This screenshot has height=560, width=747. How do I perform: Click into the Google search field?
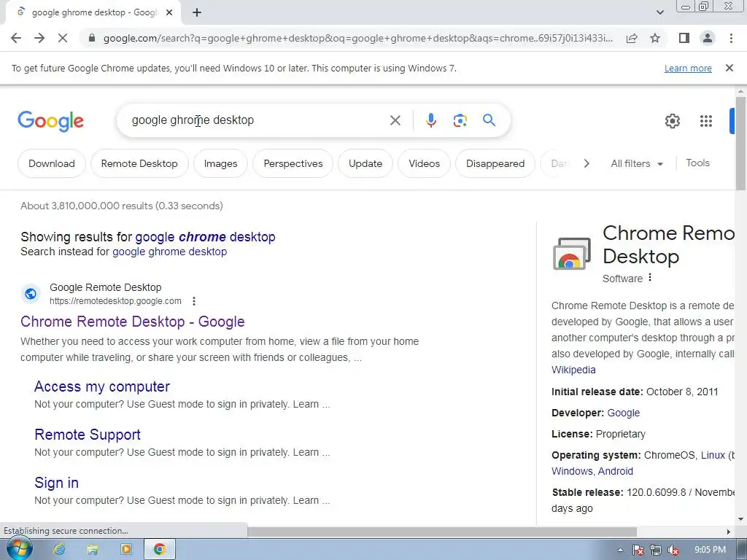pos(258,120)
